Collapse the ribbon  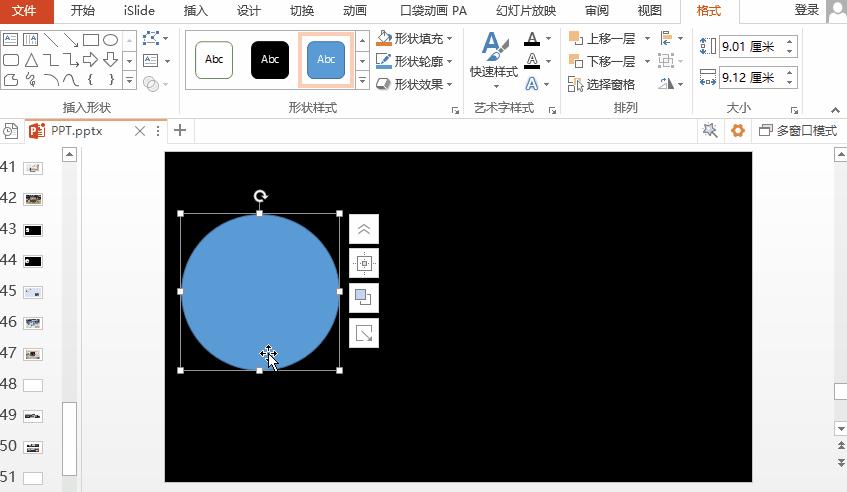pyautogui.click(x=835, y=110)
